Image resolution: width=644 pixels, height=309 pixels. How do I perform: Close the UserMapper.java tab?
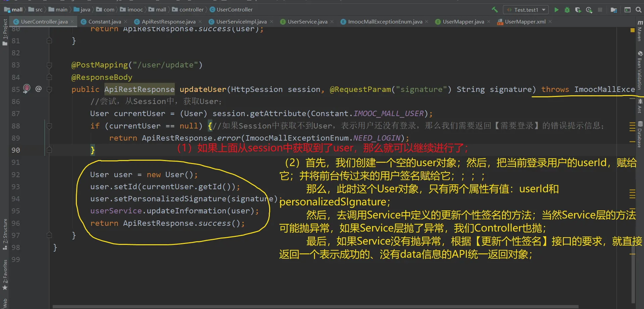pos(489,22)
